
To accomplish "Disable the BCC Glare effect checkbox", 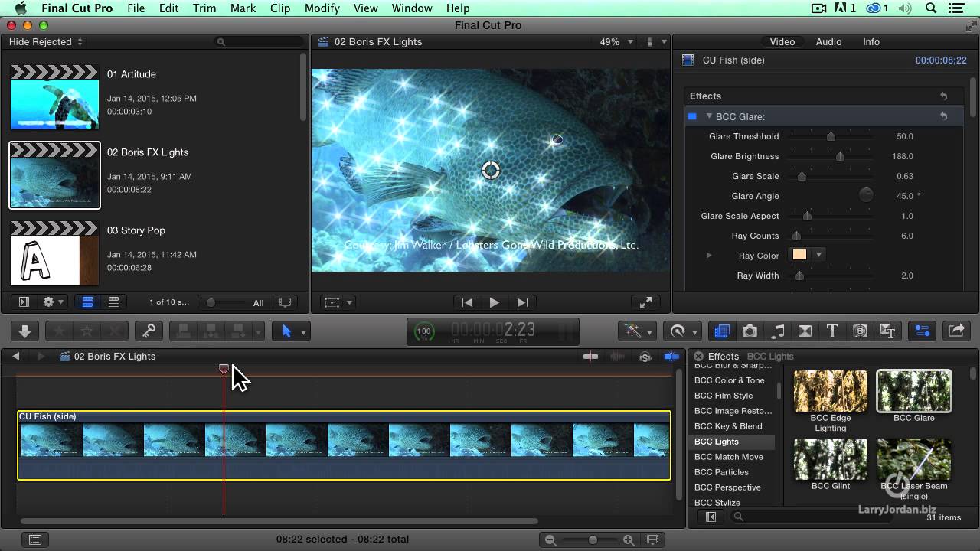I will pos(692,116).
